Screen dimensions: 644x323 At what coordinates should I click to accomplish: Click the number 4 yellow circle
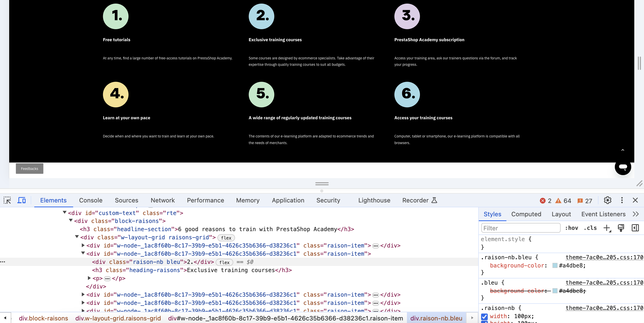pyautogui.click(x=116, y=94)
